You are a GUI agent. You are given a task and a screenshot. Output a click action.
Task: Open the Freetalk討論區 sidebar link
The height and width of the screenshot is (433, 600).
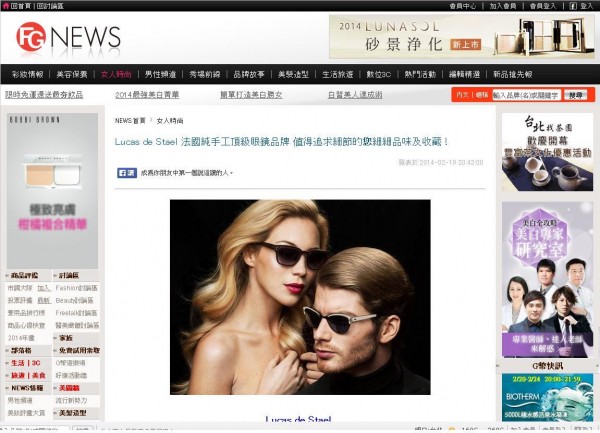pos(77,313)
